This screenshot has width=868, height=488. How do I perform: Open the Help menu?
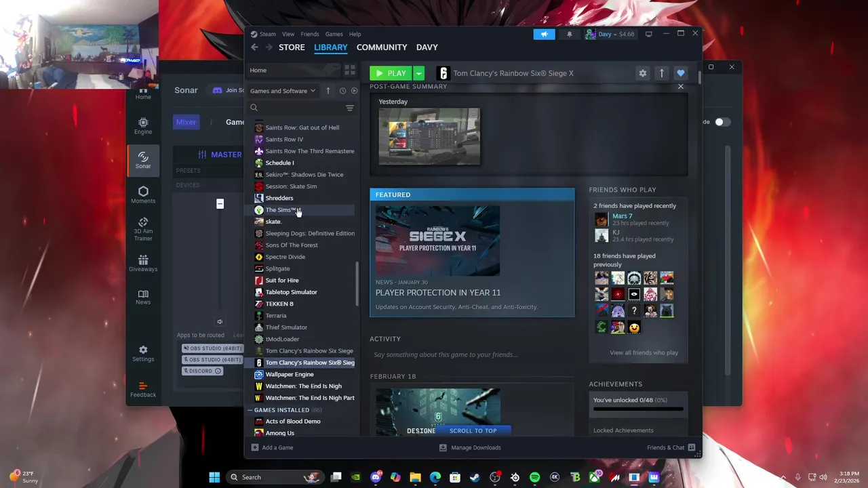[x=355, y=34]
